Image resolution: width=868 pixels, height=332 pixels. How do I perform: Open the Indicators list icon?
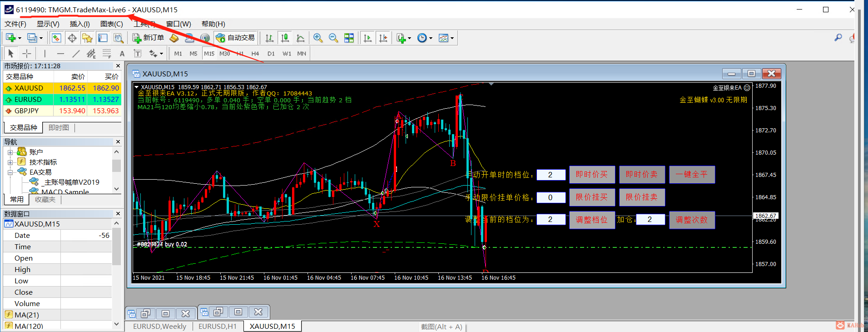coord(401,38)
